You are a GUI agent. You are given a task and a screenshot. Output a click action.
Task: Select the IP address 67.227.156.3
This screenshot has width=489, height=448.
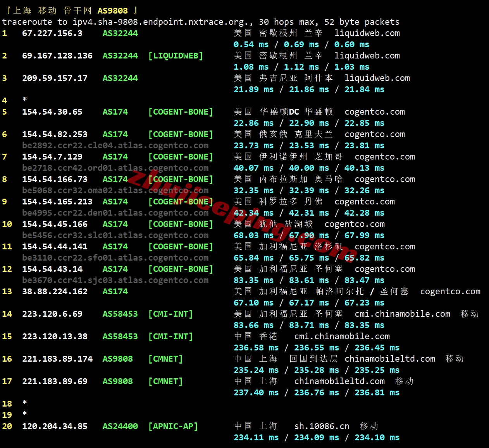pyautogui.click(x=52, y=33)
